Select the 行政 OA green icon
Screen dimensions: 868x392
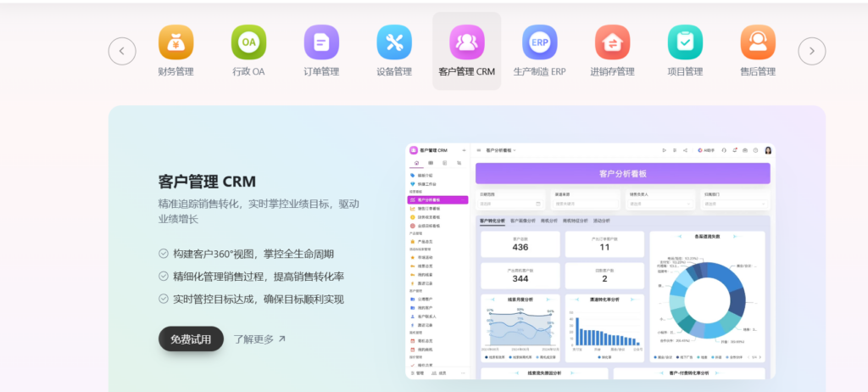click(248, 42)
